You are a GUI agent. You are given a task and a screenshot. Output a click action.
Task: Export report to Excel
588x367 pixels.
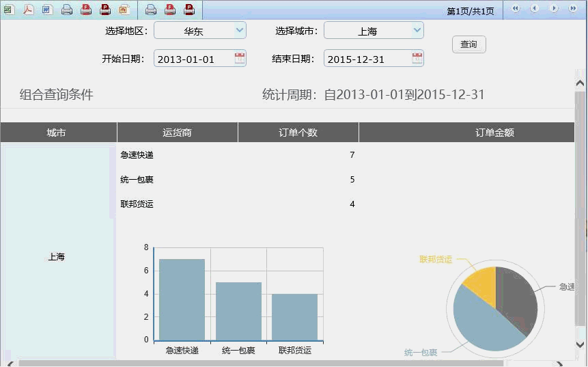[x=9, y=10]
